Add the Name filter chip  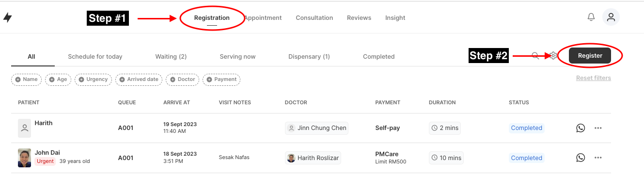[27, 80]
